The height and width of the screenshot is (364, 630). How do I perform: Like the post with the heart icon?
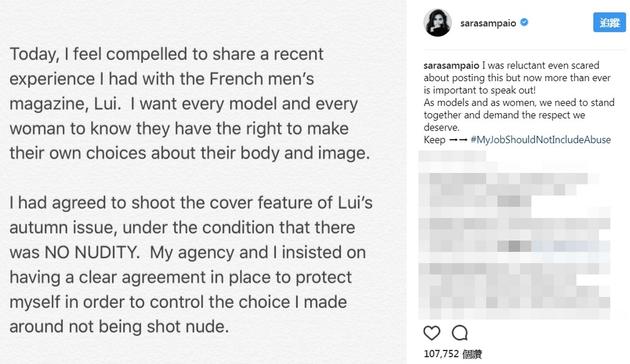click(x=432, y=333)
